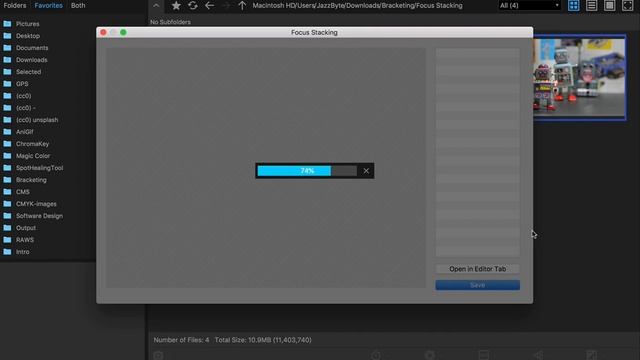Open the Output folder
The width and height of the screenshot is (640, 360).
click(x=26, y=228)
